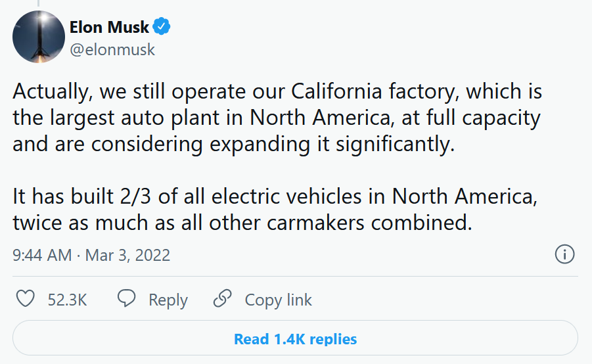Open the Elon Musk display name
The height and width of the screenshot is (364, 592).
point(109,27)
